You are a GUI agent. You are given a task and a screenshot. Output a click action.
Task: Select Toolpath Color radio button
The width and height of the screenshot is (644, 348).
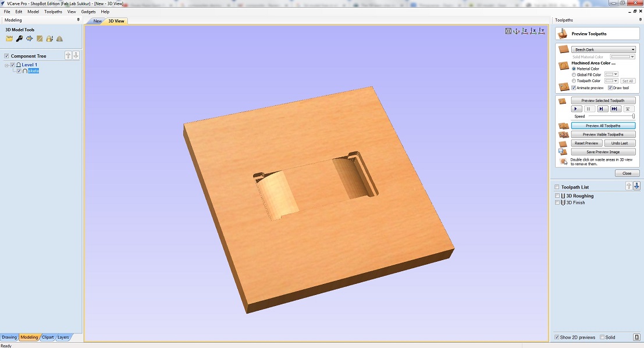click(574, 81)
